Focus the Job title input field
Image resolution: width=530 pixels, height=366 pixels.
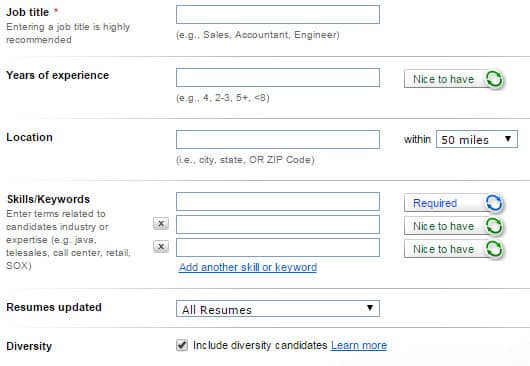278,15
